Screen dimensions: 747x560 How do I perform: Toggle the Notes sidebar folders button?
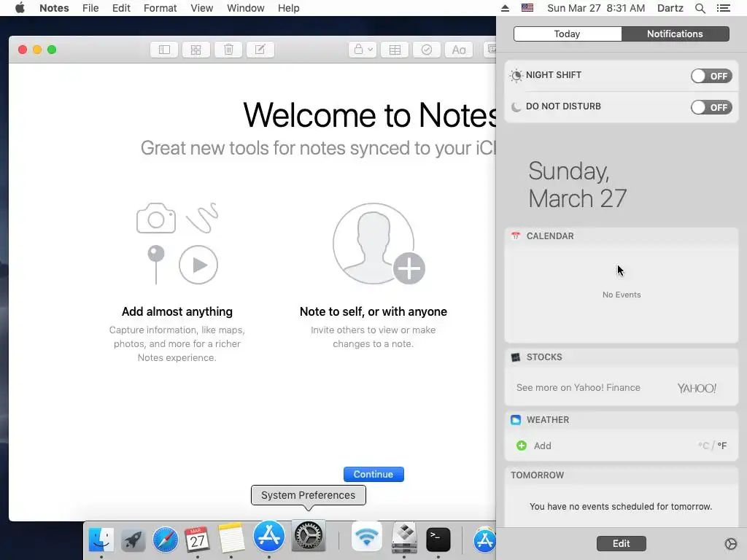[x=164, y=50]
